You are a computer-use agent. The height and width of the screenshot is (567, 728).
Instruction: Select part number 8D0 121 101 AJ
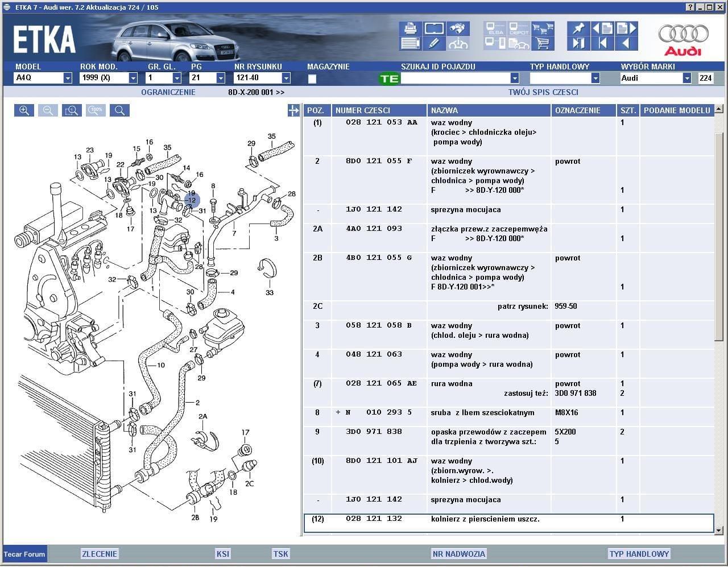(382, 461)
